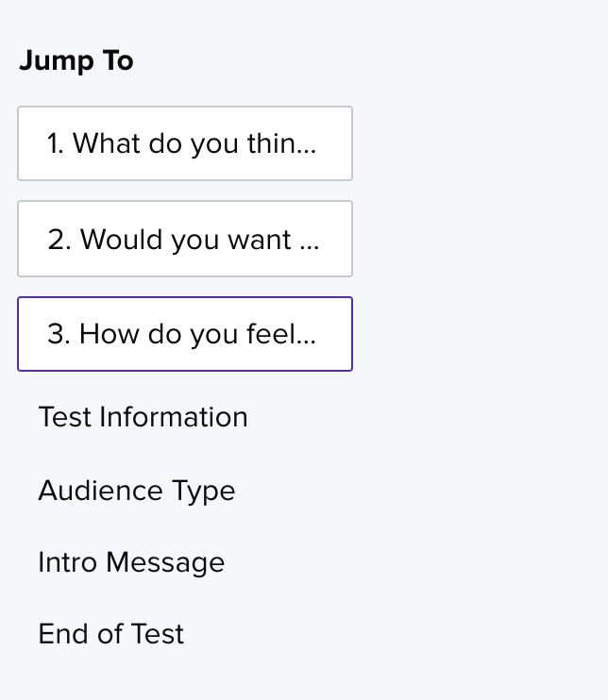The width and height of the screenshot is (608, 700).
Task: Open the Test Information section
Action: 143,417
